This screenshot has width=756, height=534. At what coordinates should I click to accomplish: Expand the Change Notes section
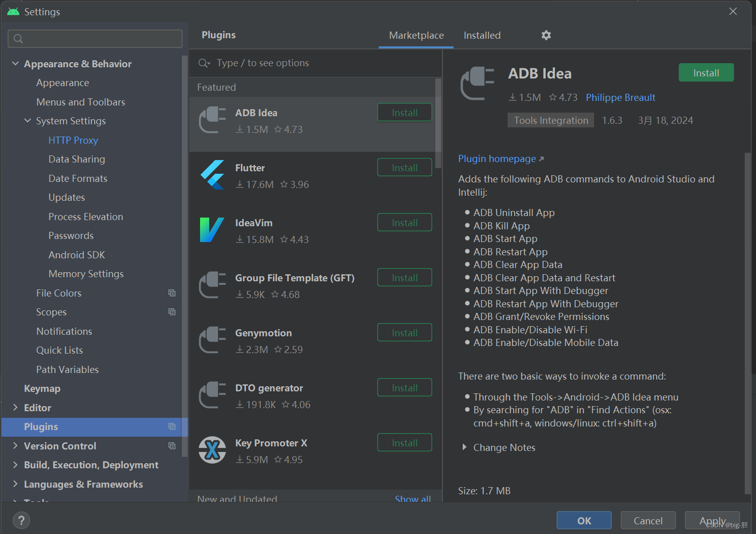click(464, 447)
